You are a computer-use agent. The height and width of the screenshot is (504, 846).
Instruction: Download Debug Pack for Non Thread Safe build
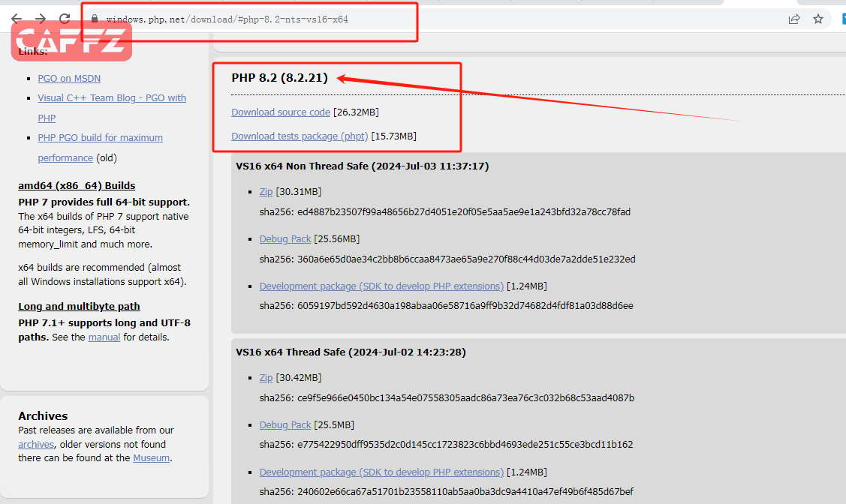pyautogui.click(x=285, y=239)
